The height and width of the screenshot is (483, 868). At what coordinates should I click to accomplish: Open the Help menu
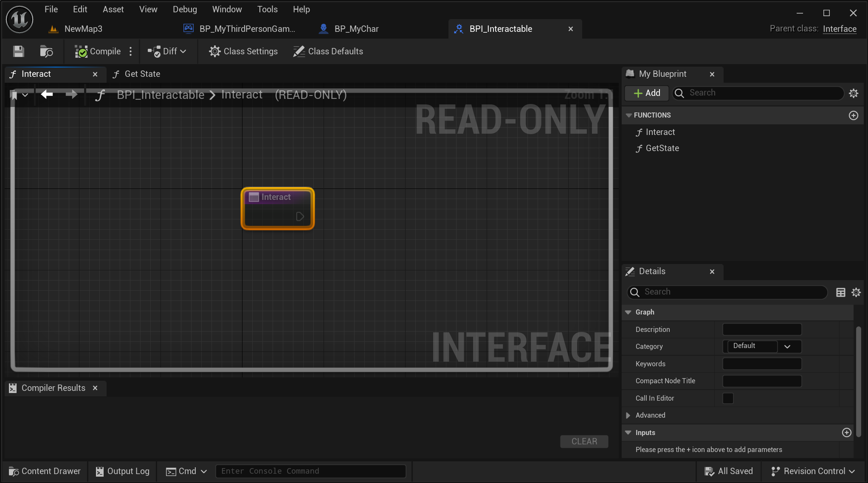coord(301,9)
